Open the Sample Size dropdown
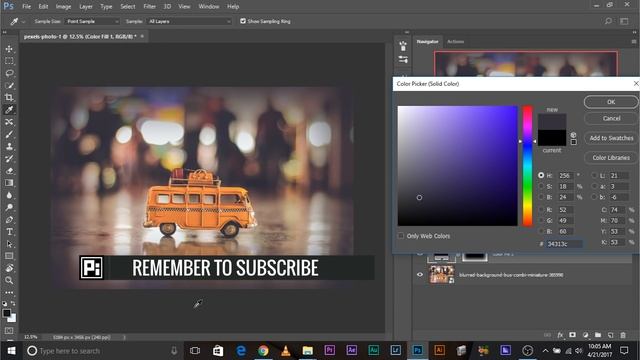Screen dimensions: 640x360 [92, 21]
